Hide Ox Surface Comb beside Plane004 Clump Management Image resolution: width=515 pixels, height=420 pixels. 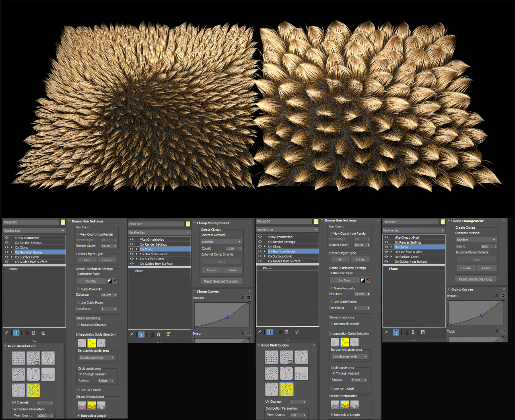(386, 257)
